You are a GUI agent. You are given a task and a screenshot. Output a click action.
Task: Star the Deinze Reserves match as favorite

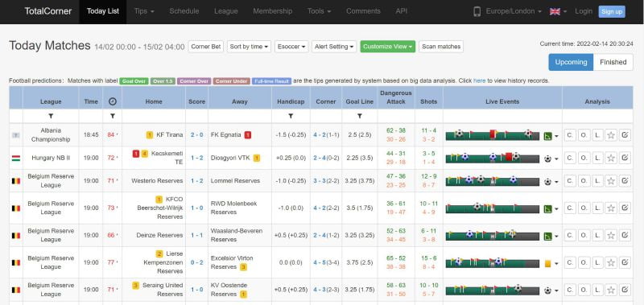click(611, 235)
